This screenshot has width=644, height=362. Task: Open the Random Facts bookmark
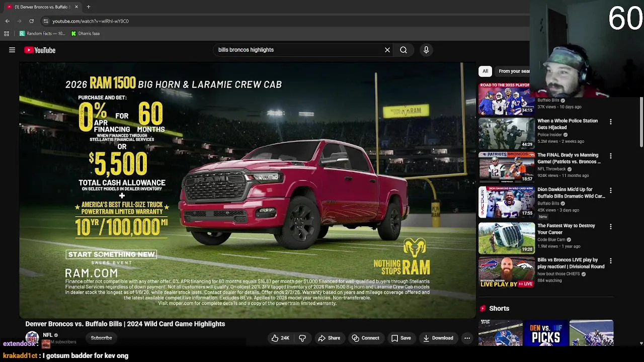[x=42, y=33]
